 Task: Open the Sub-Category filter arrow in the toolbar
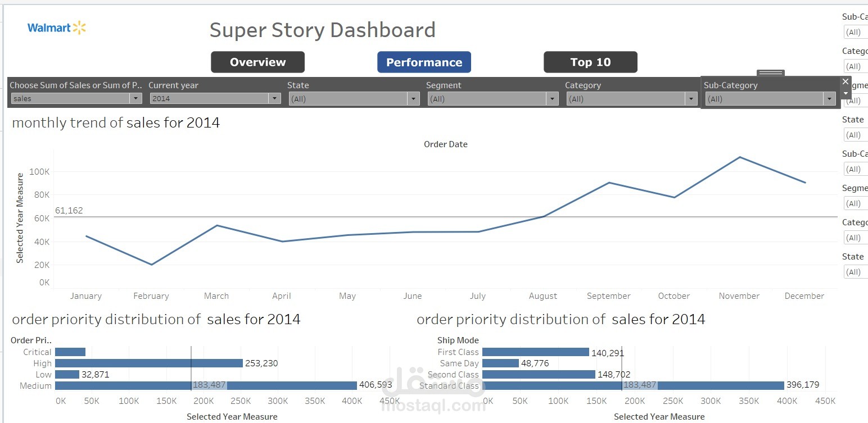point(829,98)
